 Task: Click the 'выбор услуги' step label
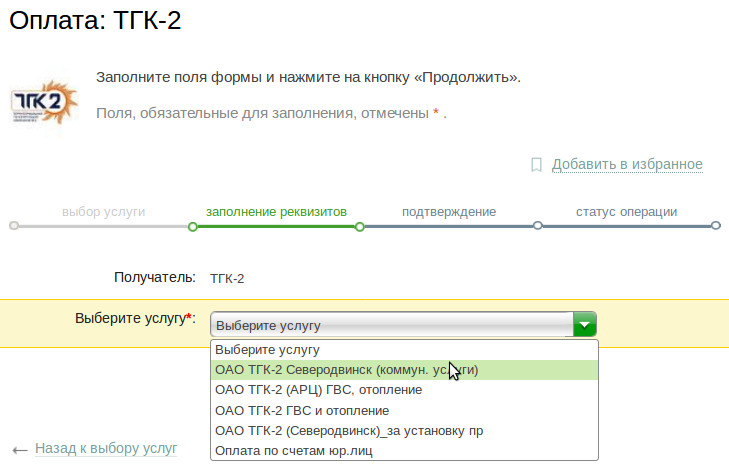pos(103,212)
